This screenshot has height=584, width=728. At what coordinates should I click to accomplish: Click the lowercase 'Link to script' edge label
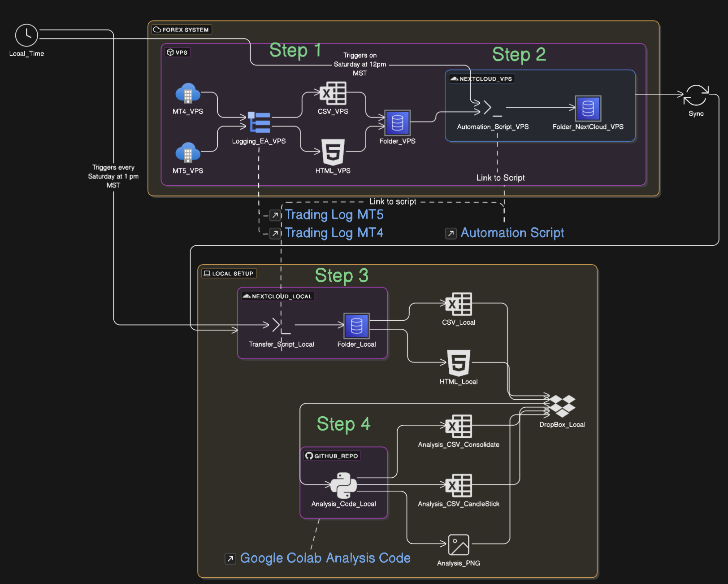(x=393, y=201)
